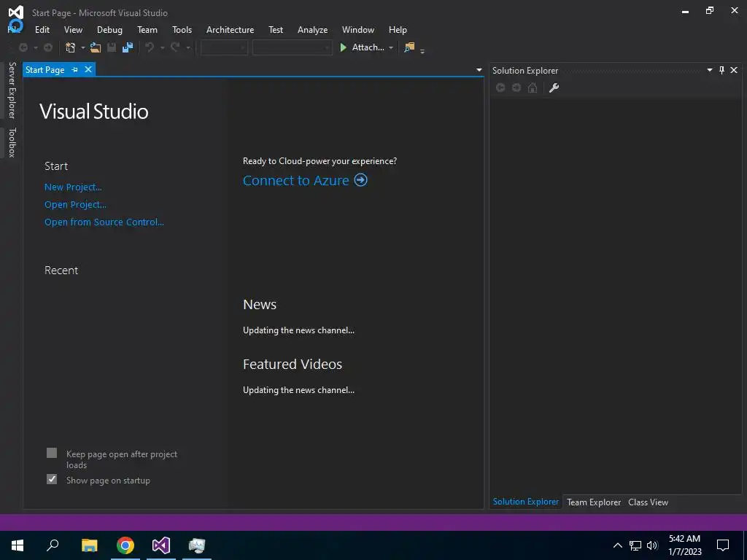Open the Window menu
Screen dimensions: 747x560
(x=357, y=29)
